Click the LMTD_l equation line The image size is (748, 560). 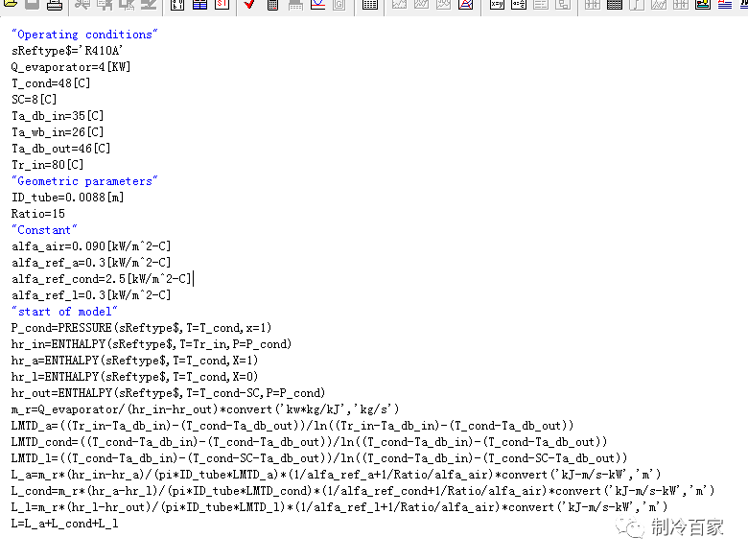point(319,458)
